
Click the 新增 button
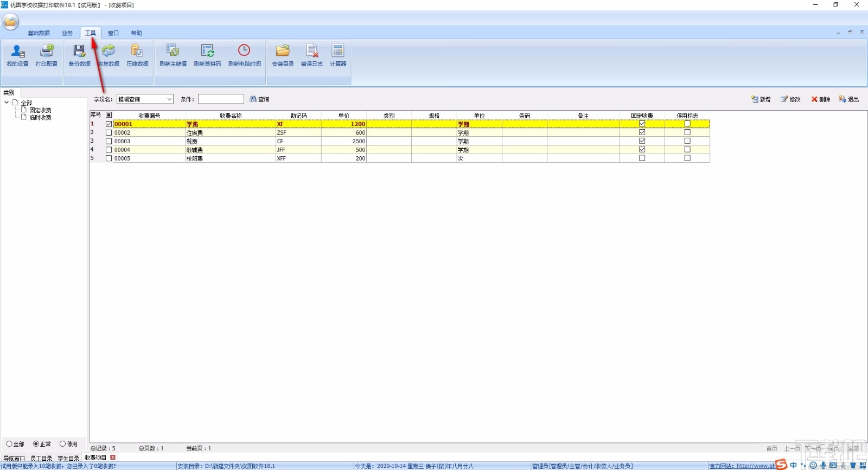tap(761, 99)
